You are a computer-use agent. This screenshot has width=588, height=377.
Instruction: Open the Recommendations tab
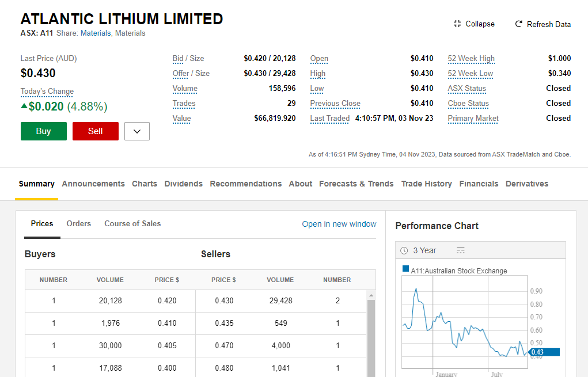[x=246, y=184]
